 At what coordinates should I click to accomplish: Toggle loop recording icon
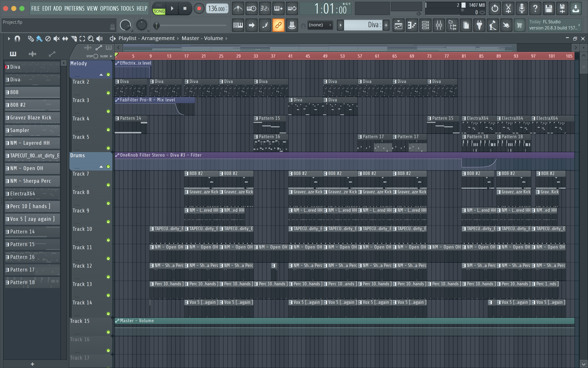(x=292, y=9)
